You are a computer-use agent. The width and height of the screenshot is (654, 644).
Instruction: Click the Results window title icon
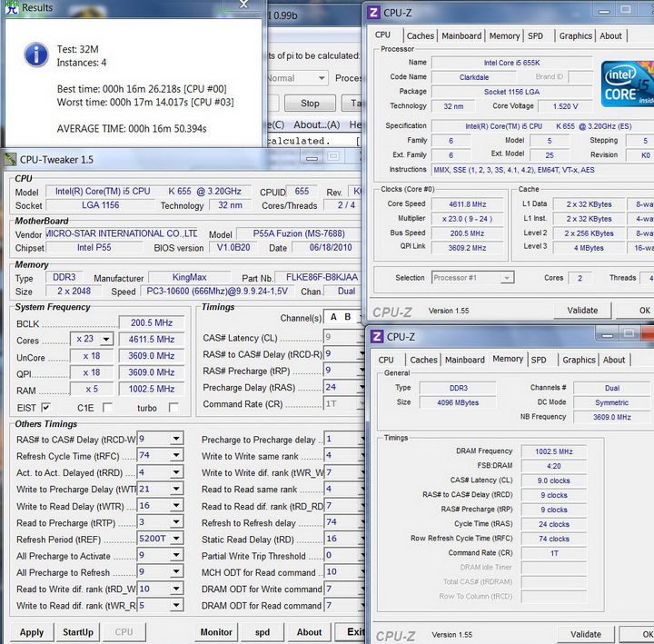tap(12, 7)
